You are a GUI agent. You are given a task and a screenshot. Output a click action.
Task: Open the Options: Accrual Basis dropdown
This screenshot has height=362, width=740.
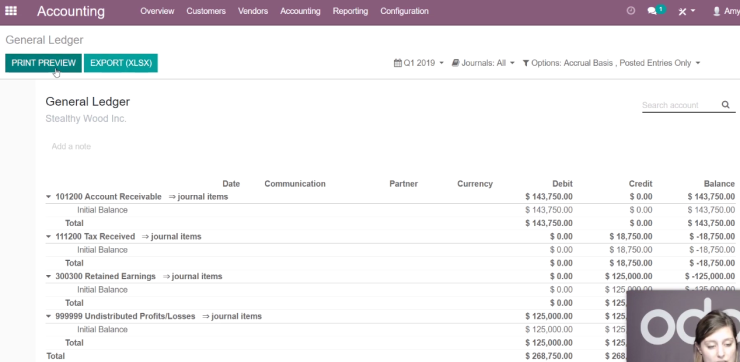[611, 63]
